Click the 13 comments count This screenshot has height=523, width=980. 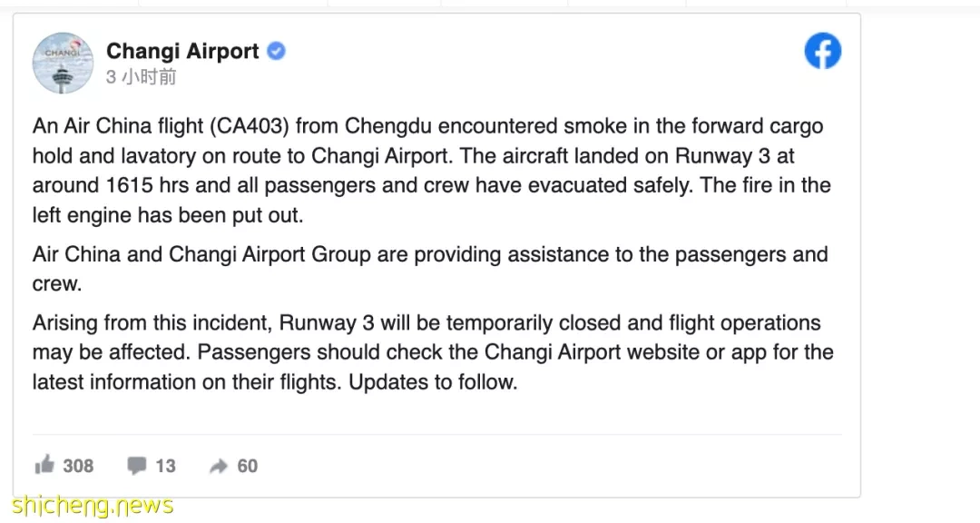(166, 466)
